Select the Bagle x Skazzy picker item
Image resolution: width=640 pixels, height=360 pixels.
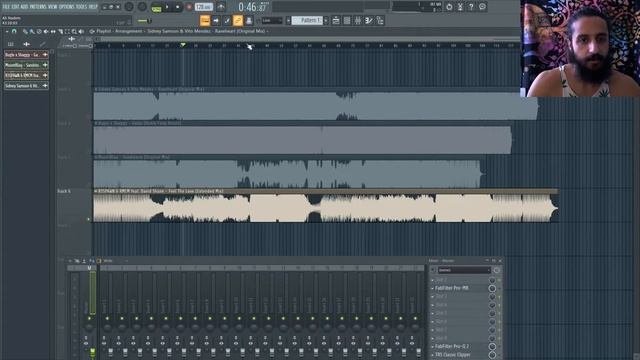26,54
